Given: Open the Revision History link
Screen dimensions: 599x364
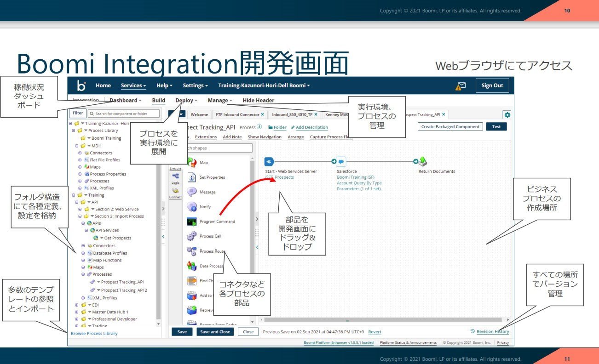Looking at the screenshot, I should tap(493, 331).
